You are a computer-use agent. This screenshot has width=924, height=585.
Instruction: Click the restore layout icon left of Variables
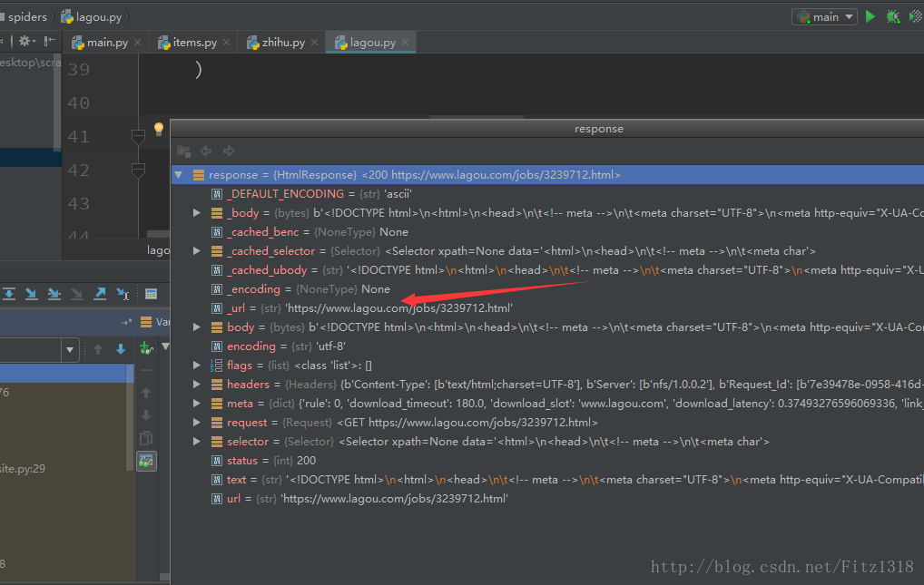pyautogui.click(x=126, y=322)
